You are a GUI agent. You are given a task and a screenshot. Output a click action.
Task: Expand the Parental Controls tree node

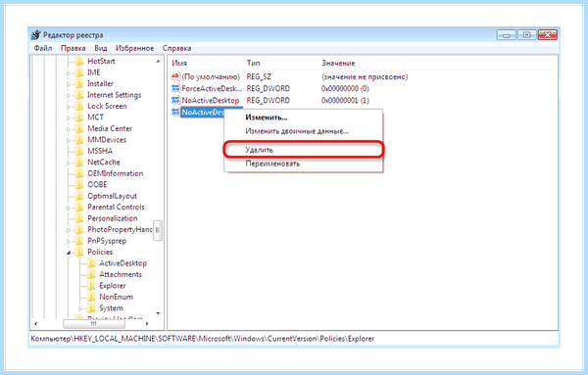coord(69,208)
